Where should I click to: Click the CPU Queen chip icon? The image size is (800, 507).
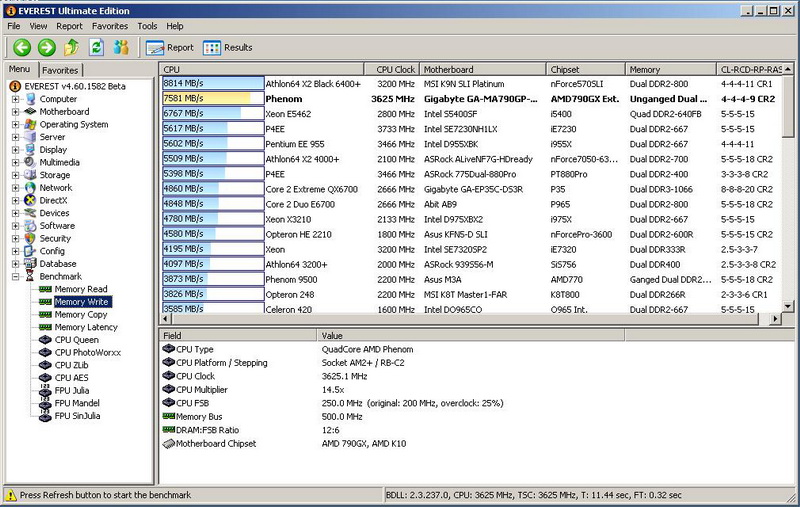pos(45,340)
